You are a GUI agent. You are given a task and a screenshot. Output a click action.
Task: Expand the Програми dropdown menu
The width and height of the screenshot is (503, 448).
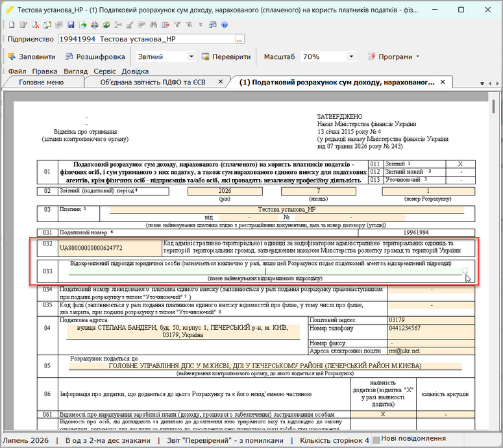tap(394, 56)
